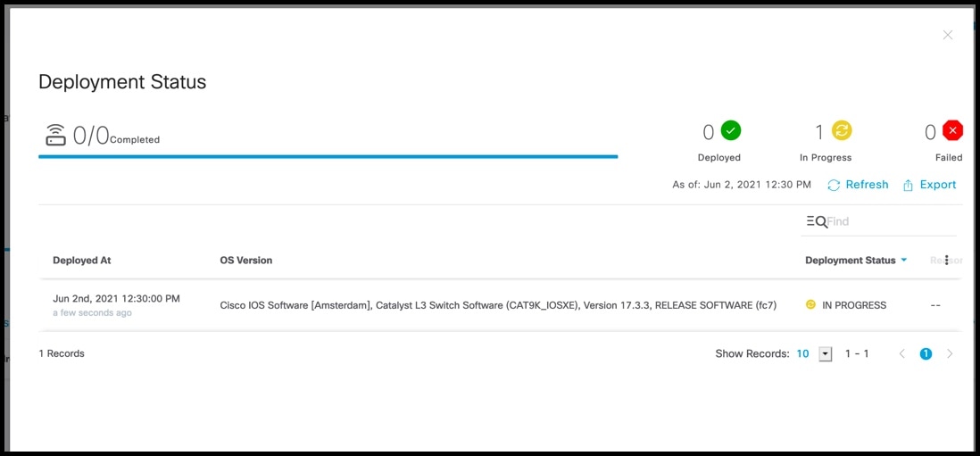Click the yellow In Progress sync icon
This screenshot has height=456, width=980.
click(x=842, y=130)
